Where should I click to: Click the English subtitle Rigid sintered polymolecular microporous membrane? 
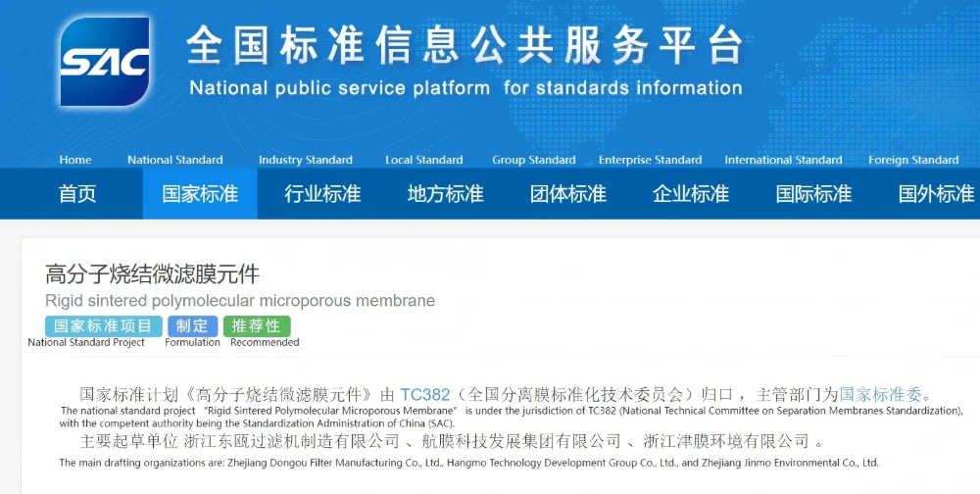(x=240, y=301)
